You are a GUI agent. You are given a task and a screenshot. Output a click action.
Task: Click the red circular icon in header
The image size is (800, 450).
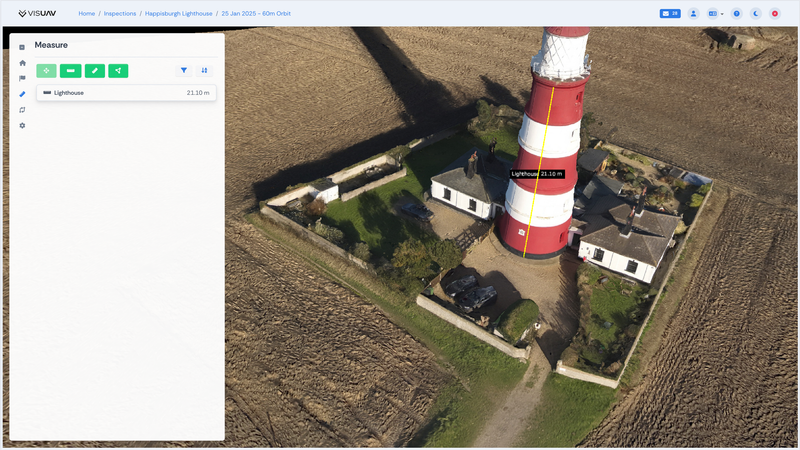click(774, 14)
